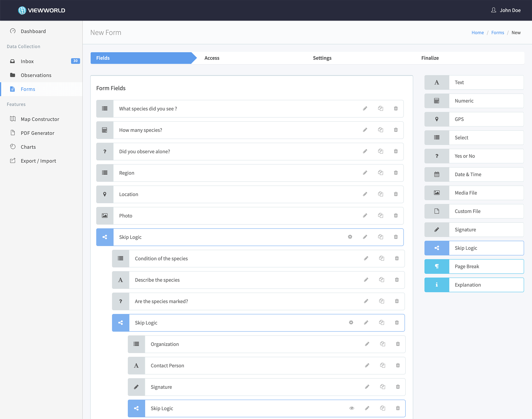The image size is (532, 419).
Task: Edit the 'Contact Person' field with the pencil icon
Action: [x=367, y=365]
